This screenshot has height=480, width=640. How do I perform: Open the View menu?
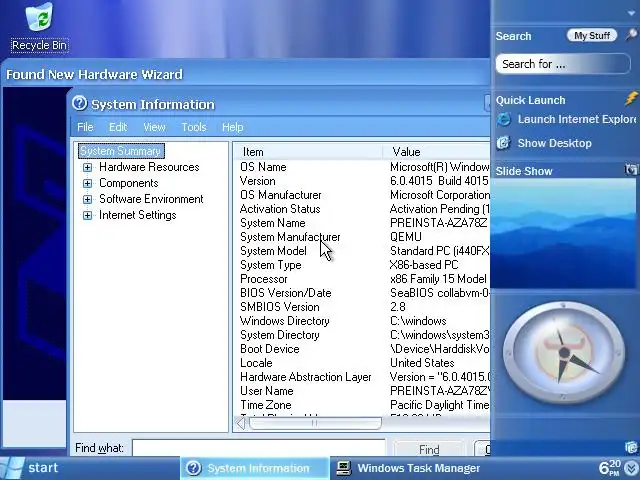tap(154, 127)
